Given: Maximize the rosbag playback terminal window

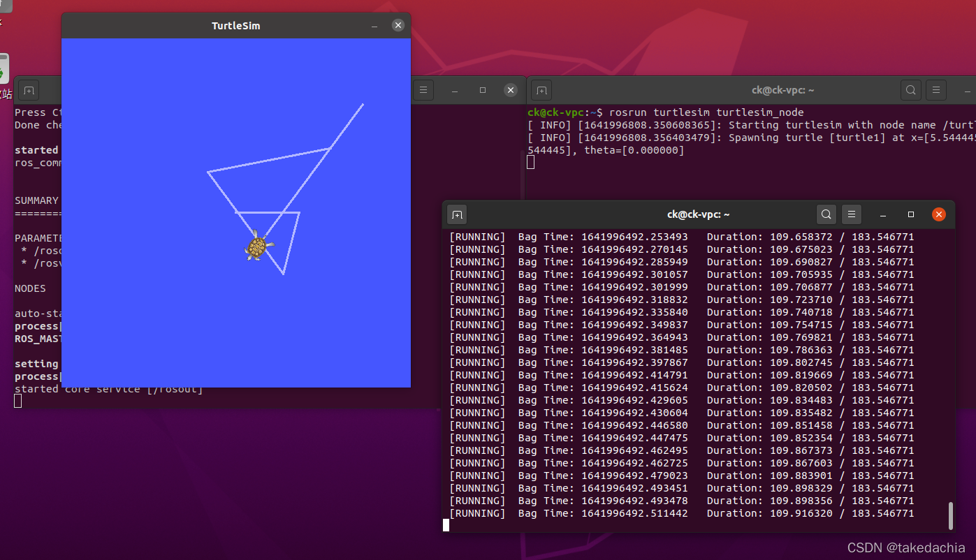Looking at the screenshot, I should [911, 214].
